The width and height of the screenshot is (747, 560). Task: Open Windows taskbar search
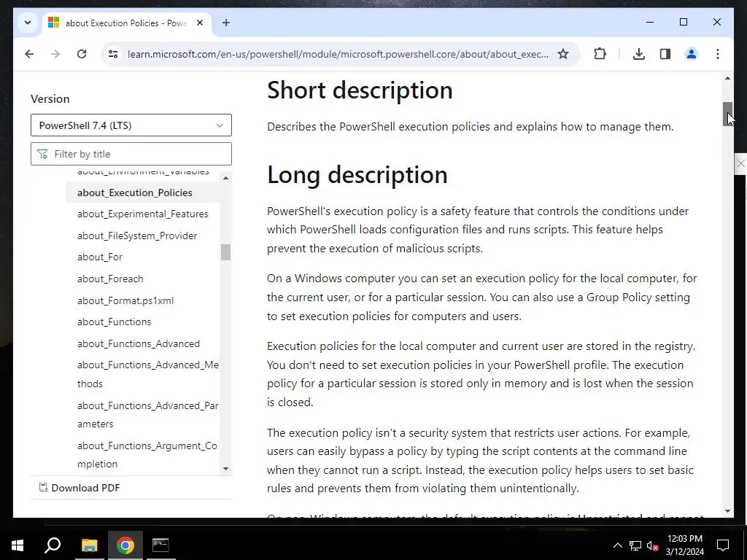[53, 545]
